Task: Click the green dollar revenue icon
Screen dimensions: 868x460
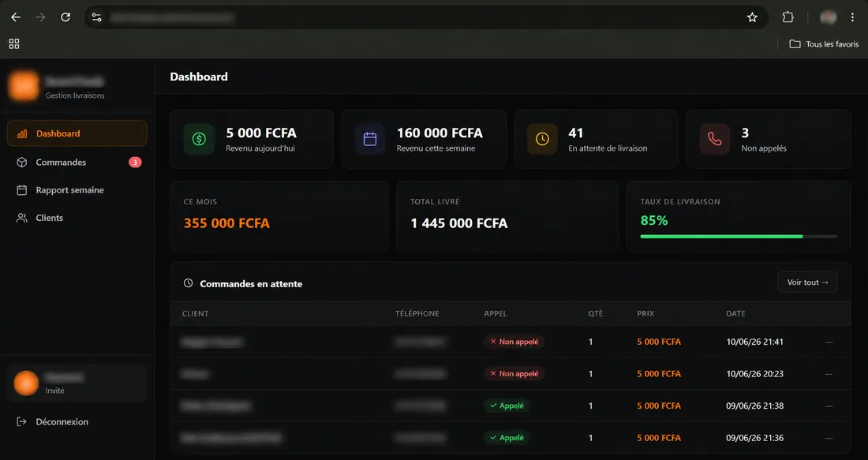Action: pyautogui.click(x=199, y=139)
